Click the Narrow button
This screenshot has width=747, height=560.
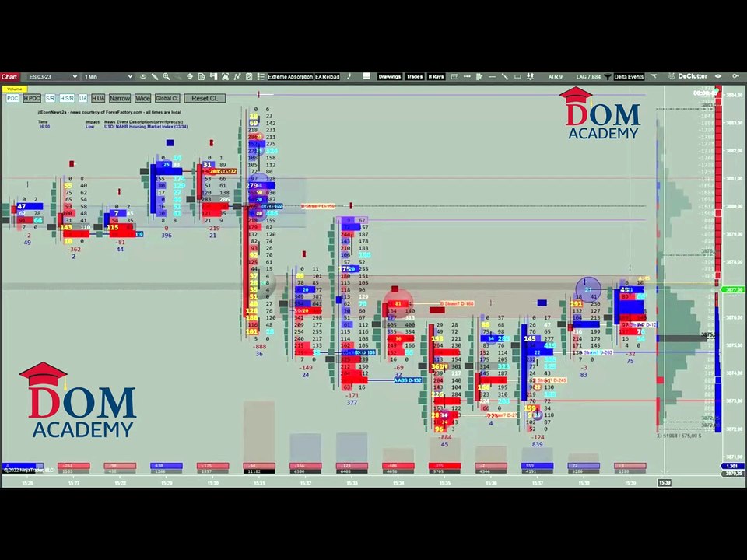pyautogui.click(x=120, y=98)
